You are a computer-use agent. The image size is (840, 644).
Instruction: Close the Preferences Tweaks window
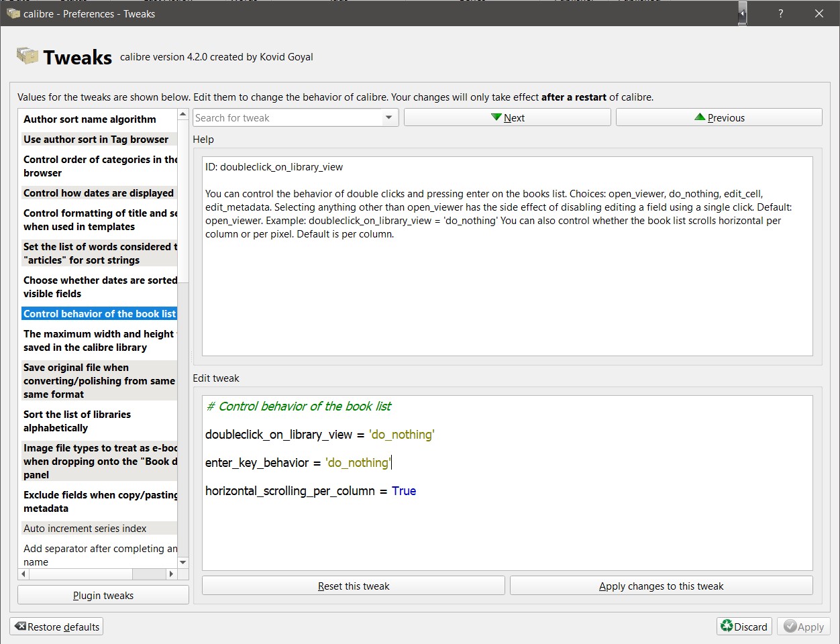[x=819, y=13]
